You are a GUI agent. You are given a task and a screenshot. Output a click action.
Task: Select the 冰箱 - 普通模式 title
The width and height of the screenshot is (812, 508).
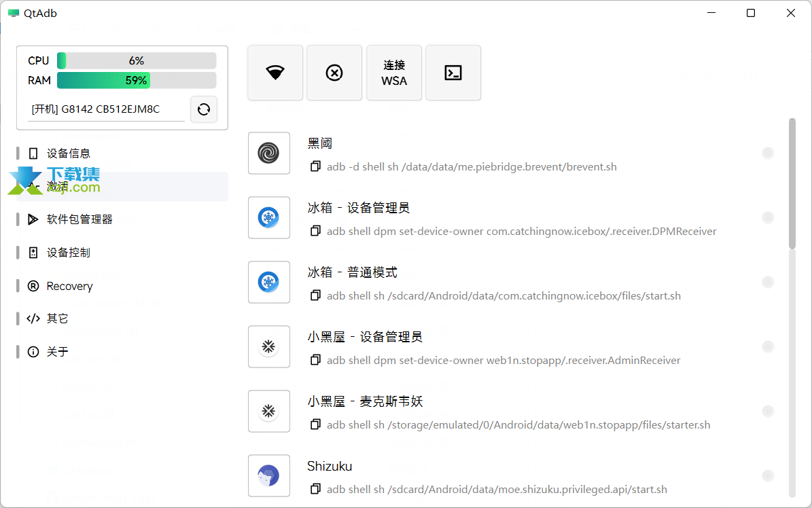click(352, 272)
